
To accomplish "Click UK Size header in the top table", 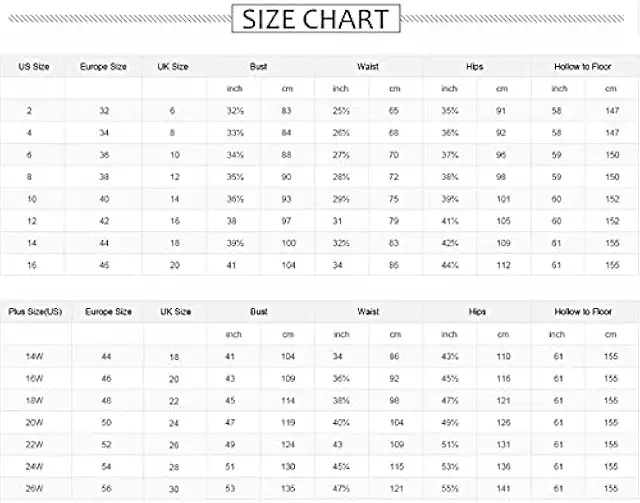I will 173,67.
